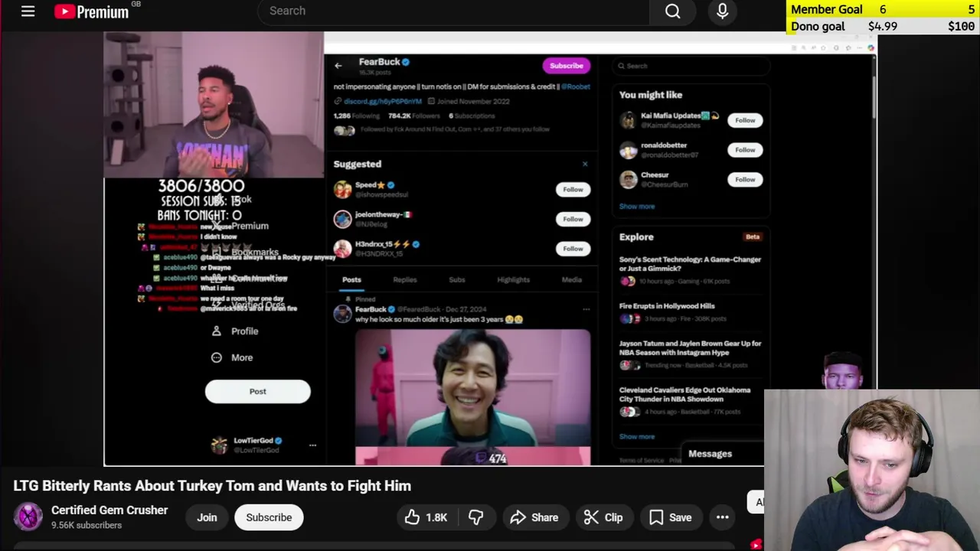Select the Posts tab on profile
This screenshot has height=551, width=980.
point(351,280)
